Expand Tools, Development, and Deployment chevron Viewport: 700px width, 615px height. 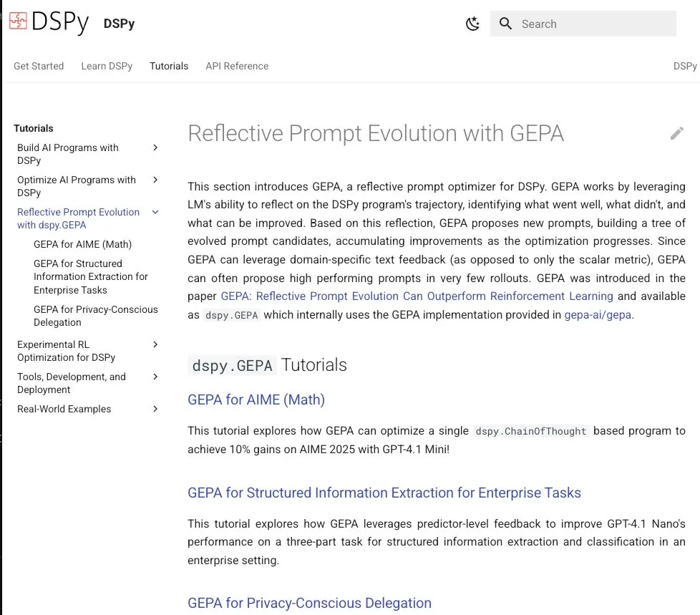[x=155, y=377]
